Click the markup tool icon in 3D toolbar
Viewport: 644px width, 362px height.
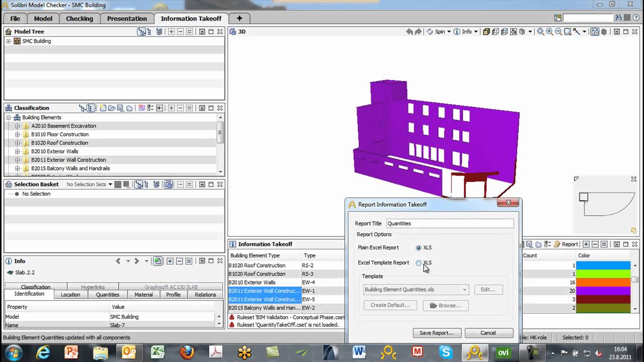[x=577, y=32]
